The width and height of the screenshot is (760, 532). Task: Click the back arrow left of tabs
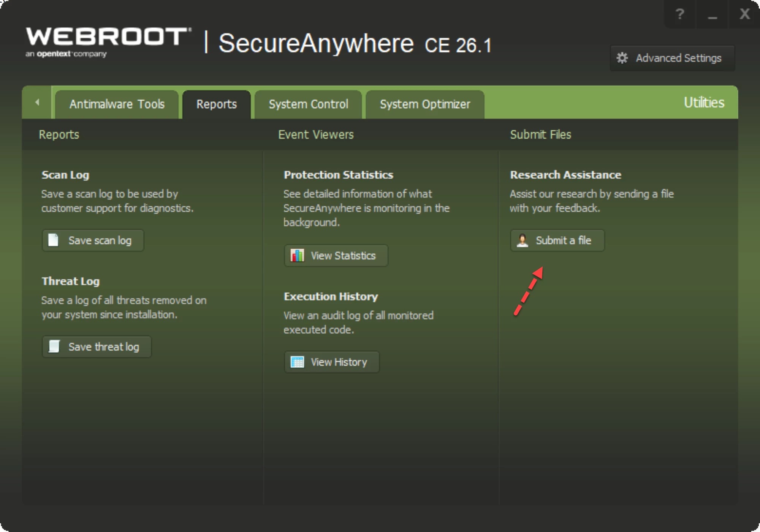[37, 102]
